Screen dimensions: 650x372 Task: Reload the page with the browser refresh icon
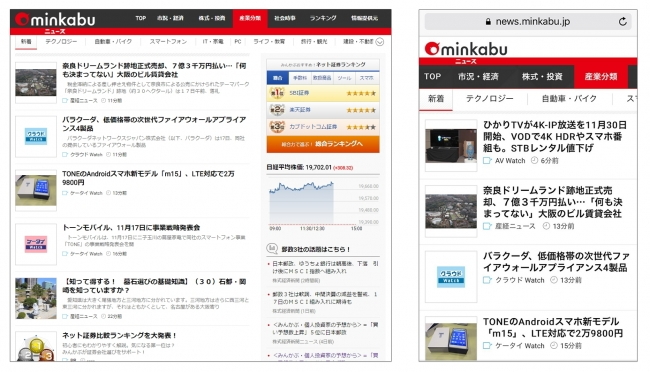click(622, 22)
